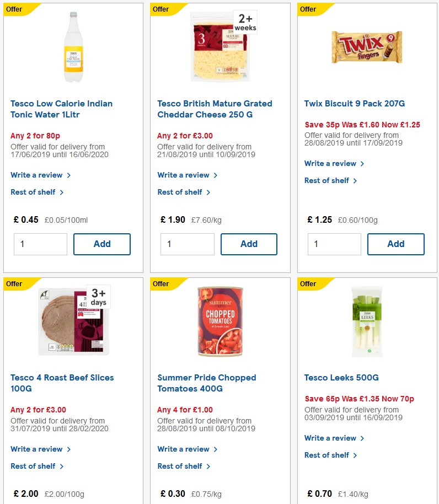The height and width of the screenshot is (504, 439).
Task: Click the Tesco Low Calorie Indian Tonic Water link
Action: (61, 109)
